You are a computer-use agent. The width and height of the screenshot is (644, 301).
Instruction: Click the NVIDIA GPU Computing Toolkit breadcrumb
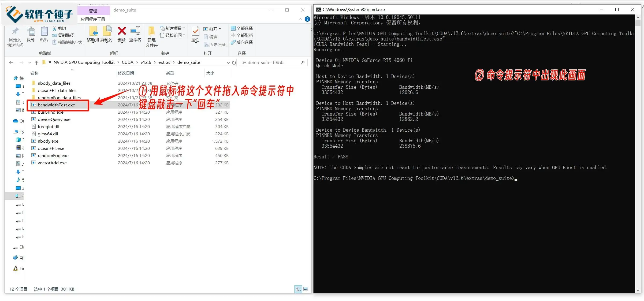[84, 62]
